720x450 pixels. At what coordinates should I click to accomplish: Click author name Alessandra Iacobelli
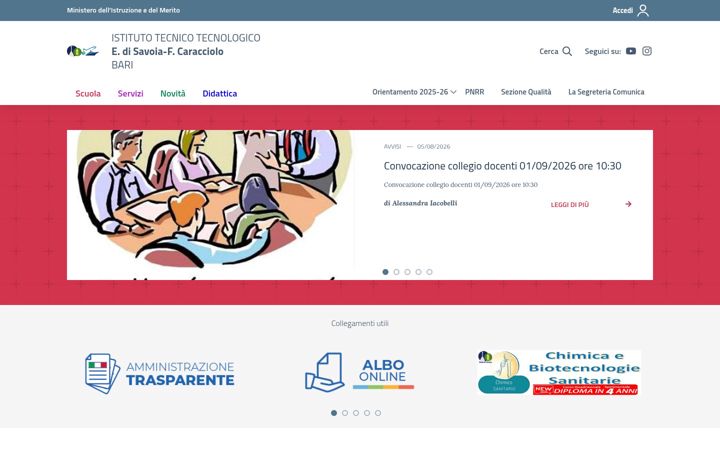(x=424, y=203)
